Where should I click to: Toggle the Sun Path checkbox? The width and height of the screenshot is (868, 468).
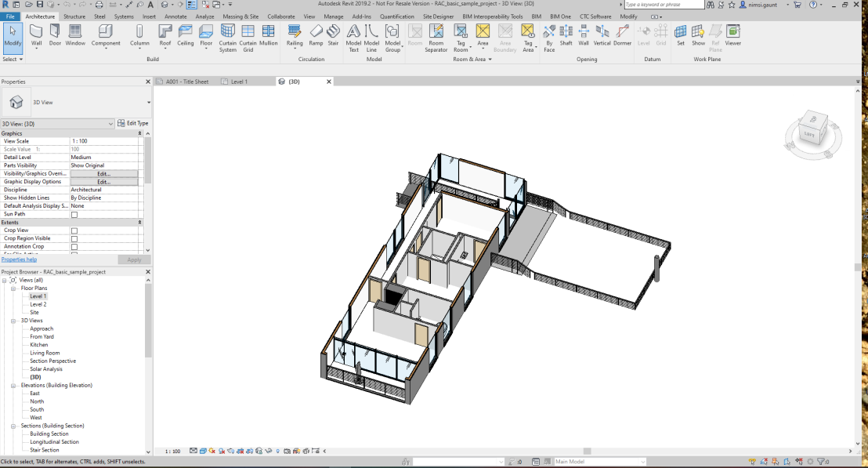[74, 215]
